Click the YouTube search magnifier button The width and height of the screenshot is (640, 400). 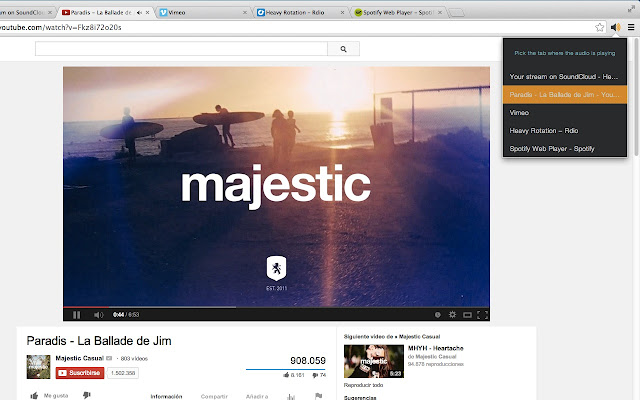click(343, 49)
